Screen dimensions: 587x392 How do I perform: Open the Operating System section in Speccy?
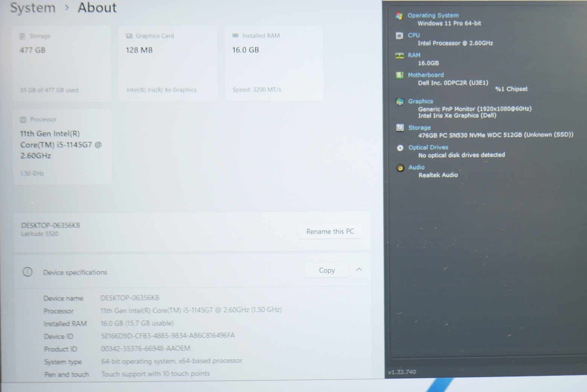[433, 15]
